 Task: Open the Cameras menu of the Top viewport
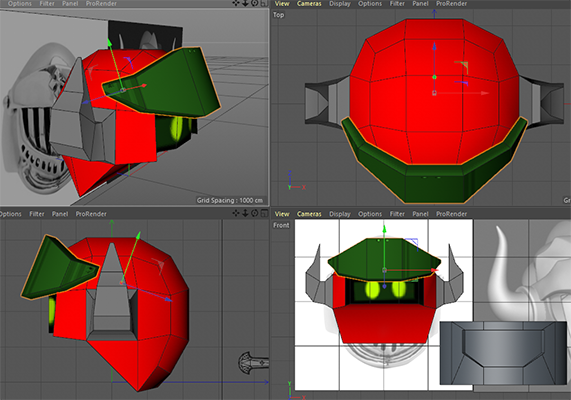coord(309,4)
